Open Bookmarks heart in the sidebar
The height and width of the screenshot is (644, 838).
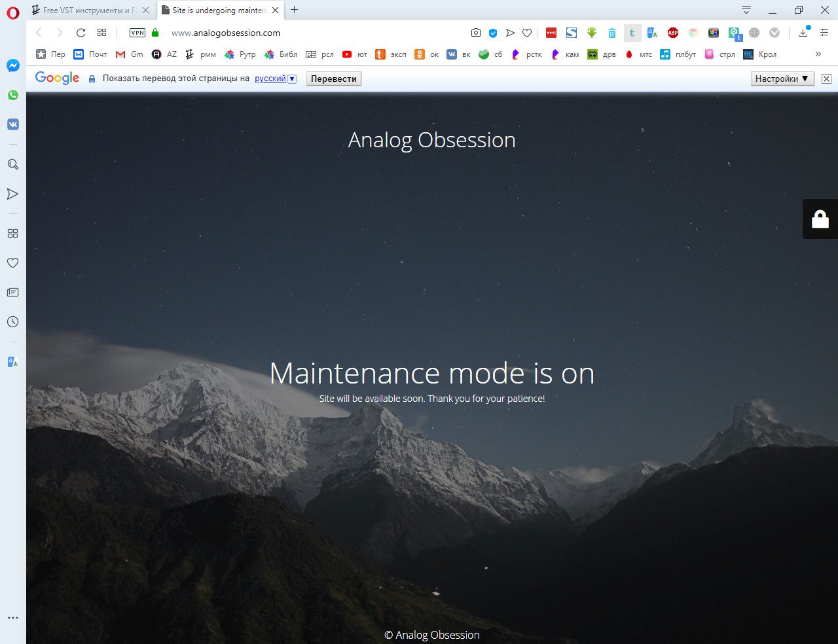click(x=13, y=262)
